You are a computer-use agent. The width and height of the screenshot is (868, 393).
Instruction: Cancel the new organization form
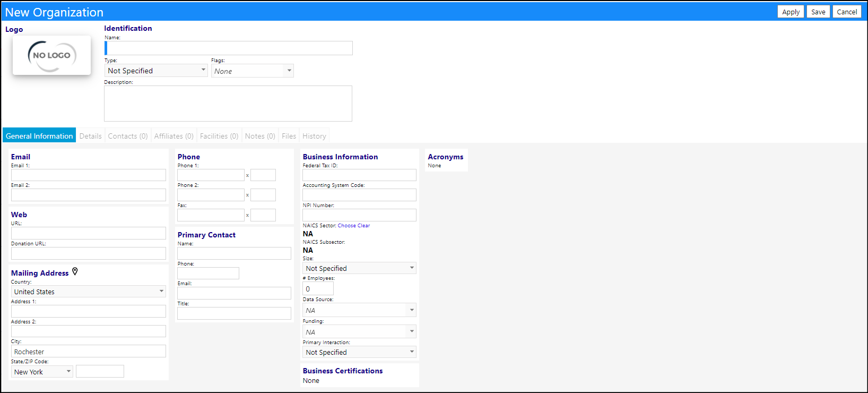[847, 12]
